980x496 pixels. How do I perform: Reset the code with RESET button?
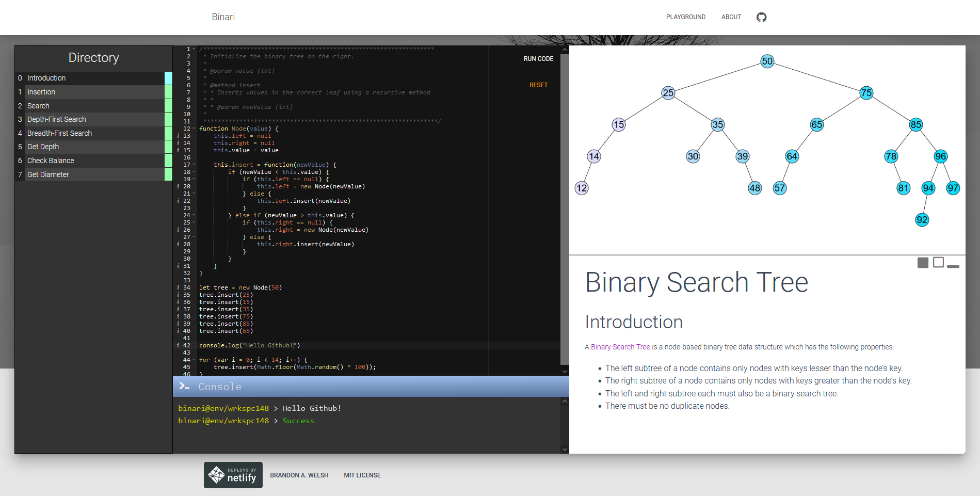pyautogui.click(x=538, y=85)
